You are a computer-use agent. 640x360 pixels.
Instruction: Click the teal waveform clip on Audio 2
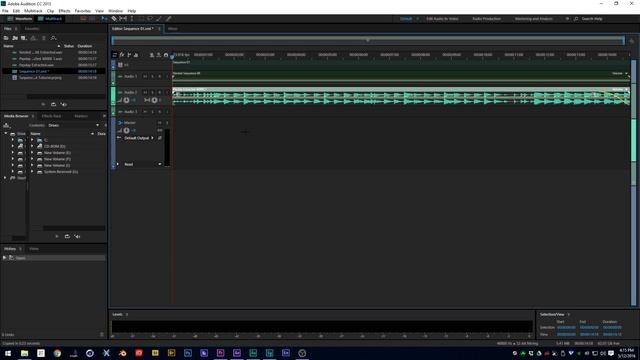click(x=401, y=97)
